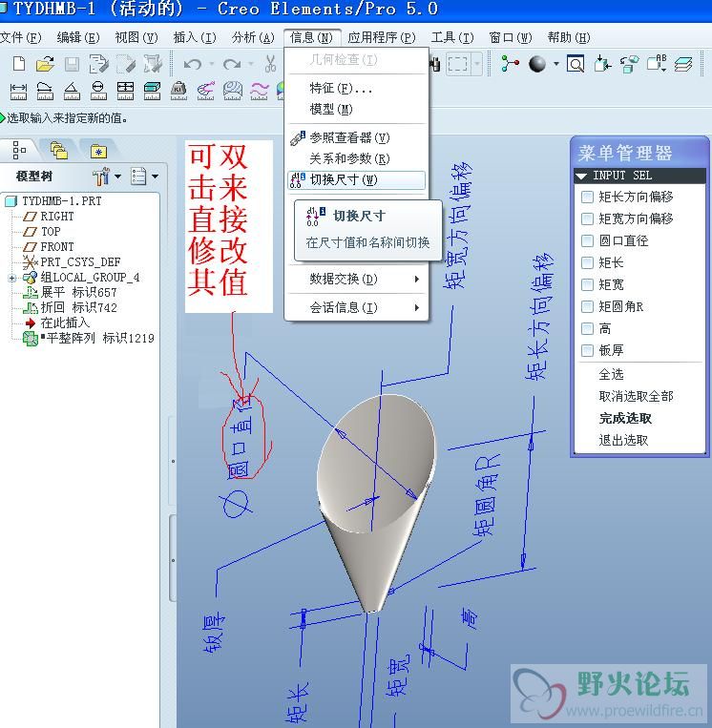Open the Redo history dropdown arrow
Image resolution: width=712 pixels, height=728 pixels.
click(x=251, y=64)
